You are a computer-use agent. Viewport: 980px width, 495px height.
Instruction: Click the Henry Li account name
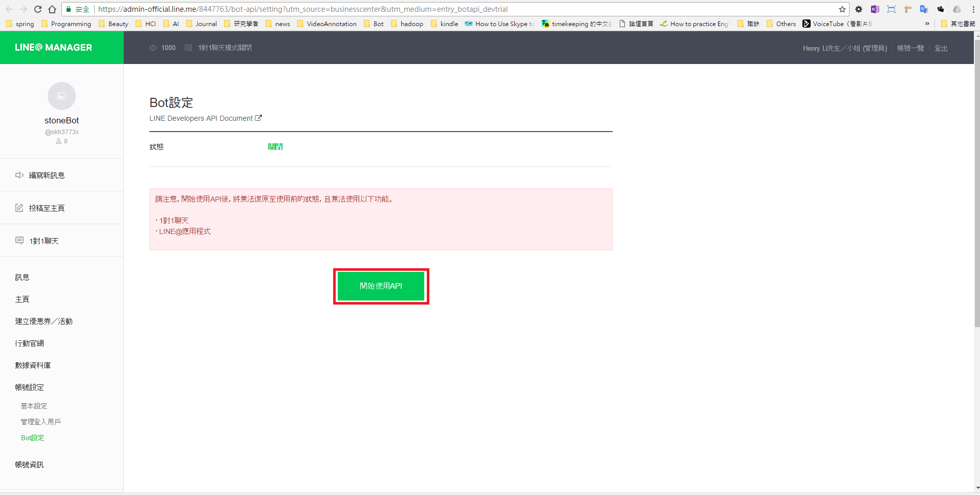click(844, 48)
